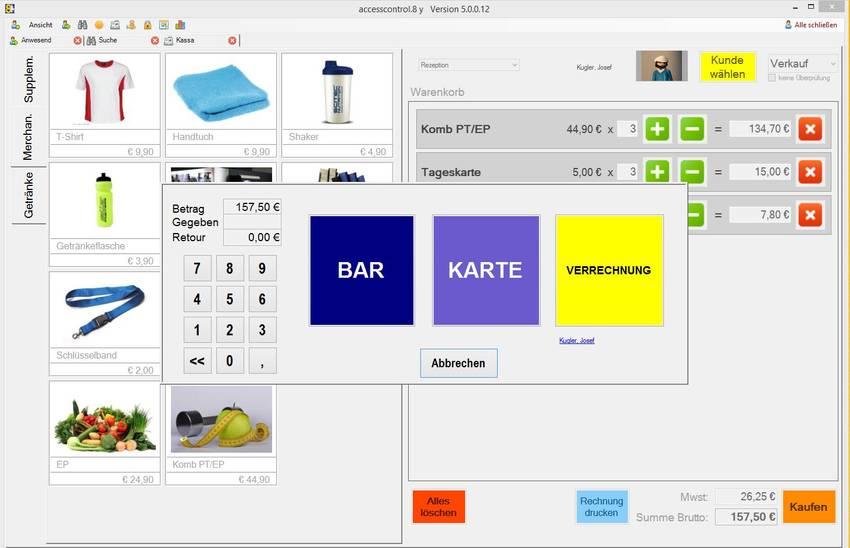Screen dimensions: 850x548
Task: Tap the keypad comma key
Action: 262,361
